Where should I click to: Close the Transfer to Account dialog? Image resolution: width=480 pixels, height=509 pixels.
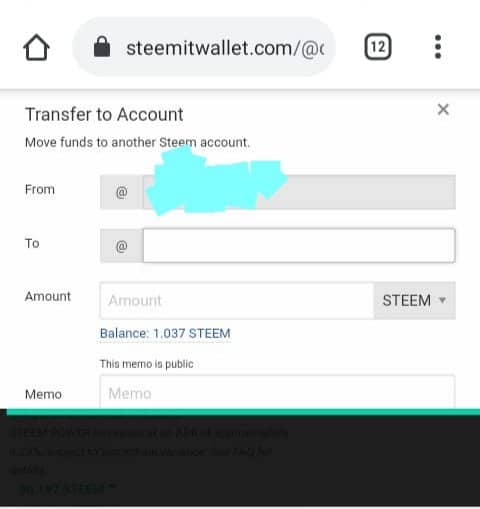pos(443,109)
